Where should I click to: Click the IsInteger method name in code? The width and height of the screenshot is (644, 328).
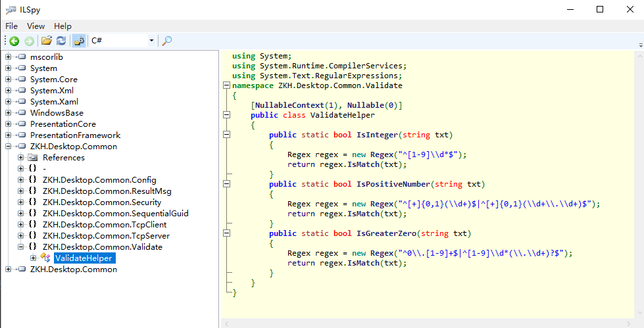coord(377,135)
